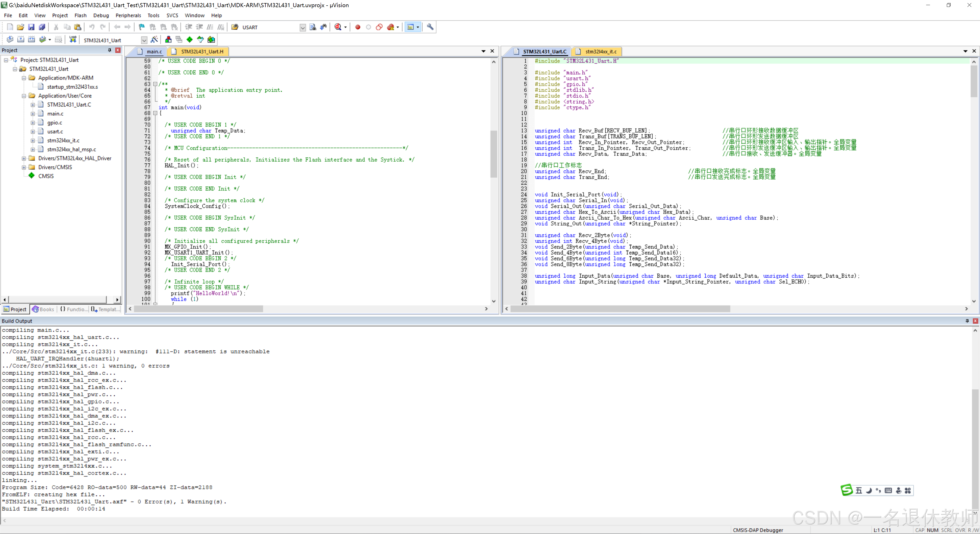Start debug session with magnifier 'd' icon
Viewport: 980px width, 534px height.
click(x=338, y=27)
